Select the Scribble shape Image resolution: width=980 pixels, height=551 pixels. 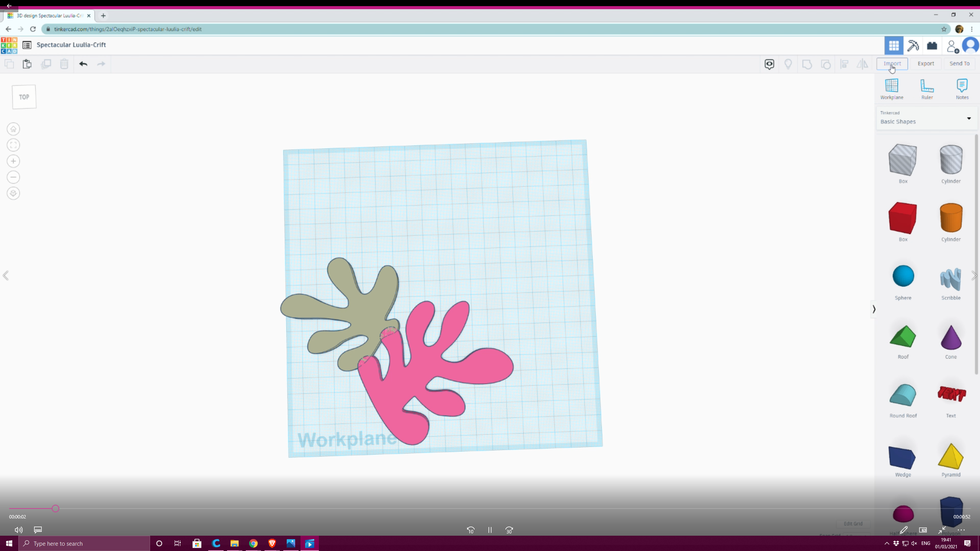(x=951, y=279)
